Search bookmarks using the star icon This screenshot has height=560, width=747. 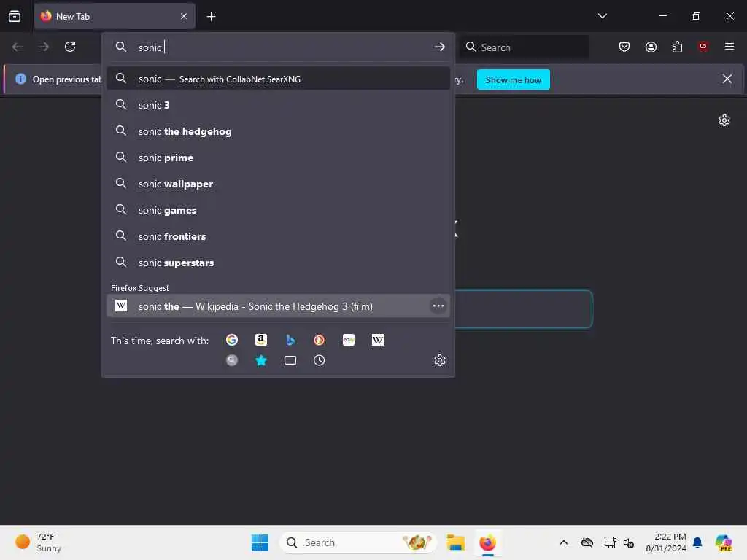[x=260, y=360]
